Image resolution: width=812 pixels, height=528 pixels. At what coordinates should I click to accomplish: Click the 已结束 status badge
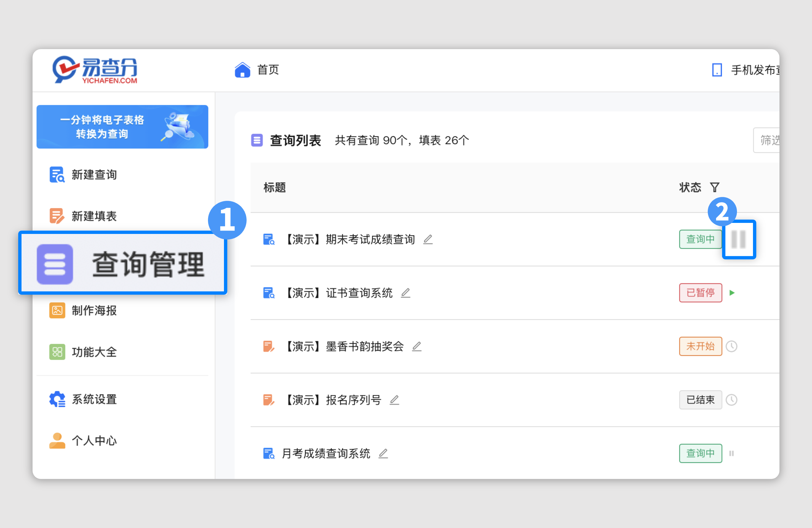point(700,400)
